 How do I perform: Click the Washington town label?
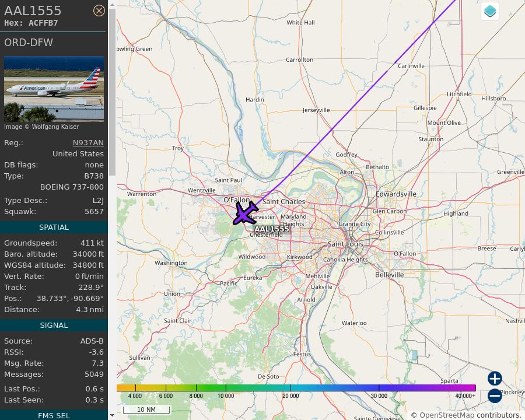coord(171,263)
